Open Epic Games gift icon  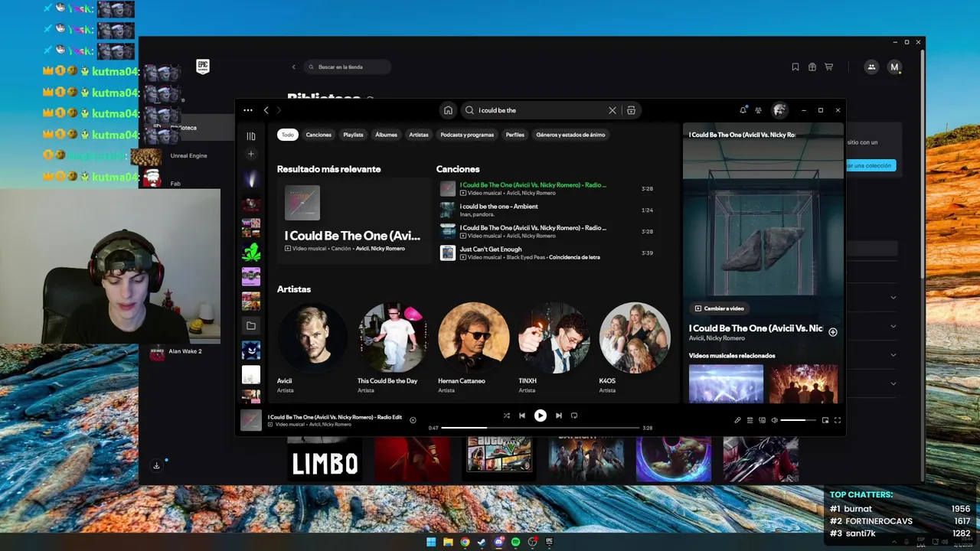[812, 67]
